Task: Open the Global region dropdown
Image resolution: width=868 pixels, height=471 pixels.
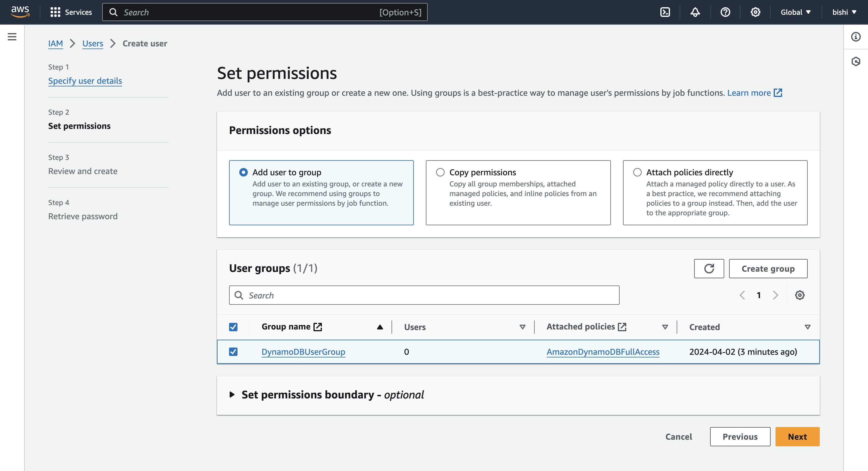Action: click(x=795, y=12)
